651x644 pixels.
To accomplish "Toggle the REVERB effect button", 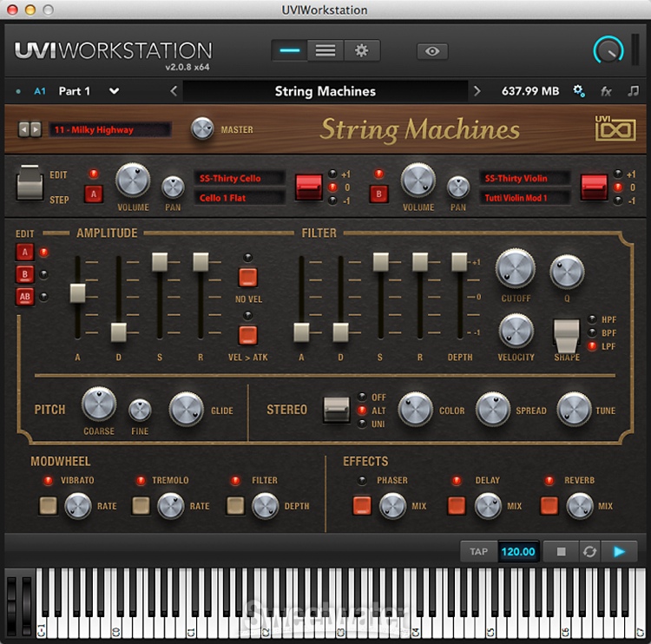I will 549,505.
